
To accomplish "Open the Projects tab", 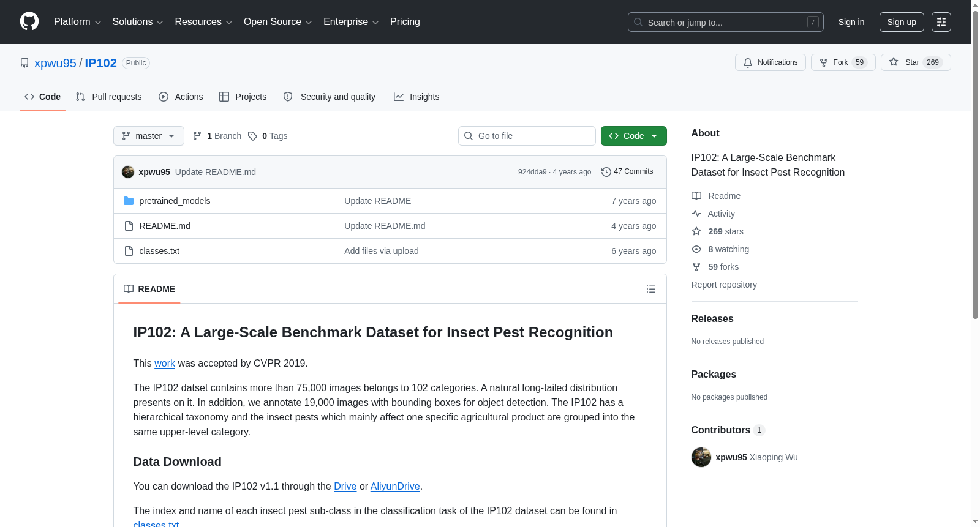I will [x=243, y=97].
